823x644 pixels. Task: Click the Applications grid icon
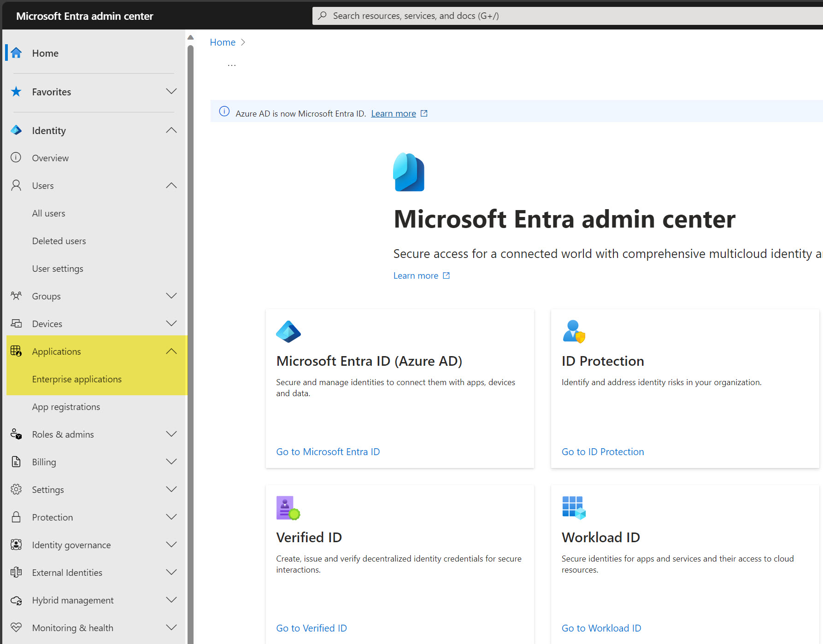tap(16, 351)
